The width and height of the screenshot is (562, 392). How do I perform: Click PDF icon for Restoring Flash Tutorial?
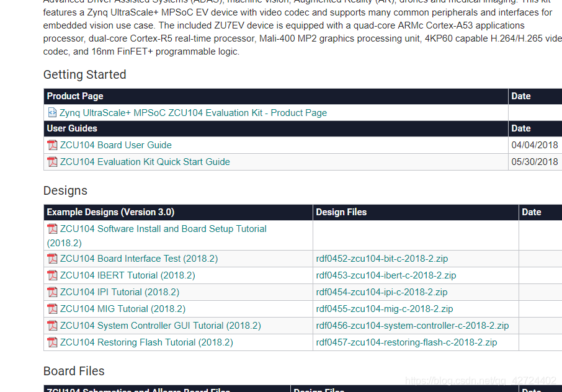click(52, 342)
